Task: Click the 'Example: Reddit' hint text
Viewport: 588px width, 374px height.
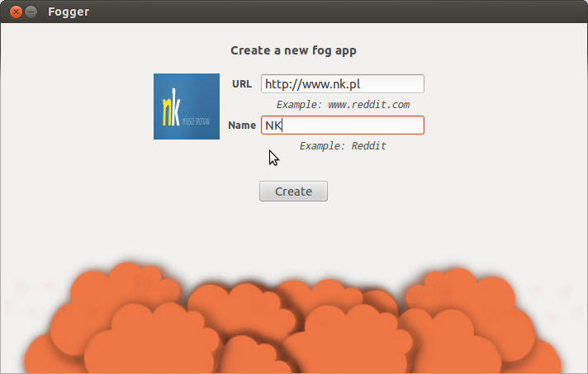Action: [343, 146]
